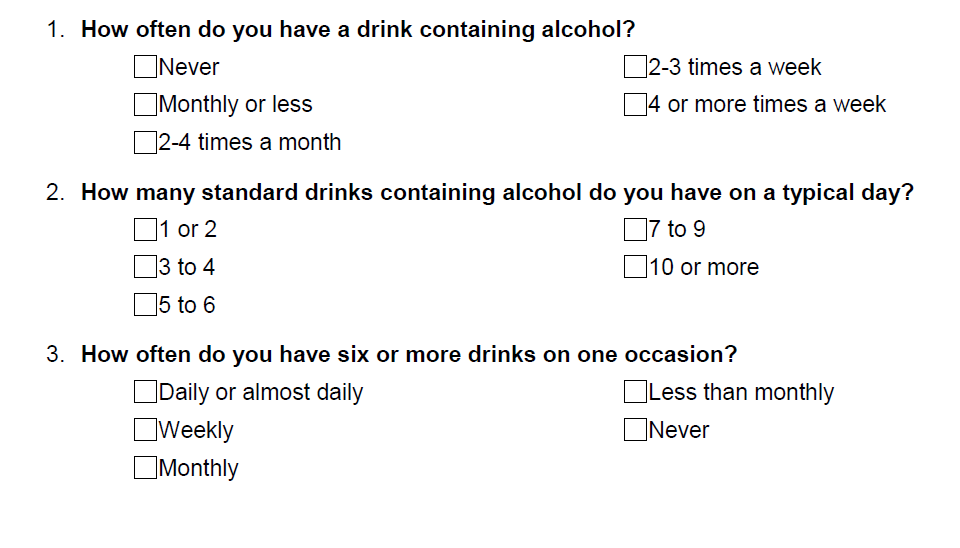Check Never for how often you drink alcohol
Viewport: 960px width, 548px height.
point(146,67)
